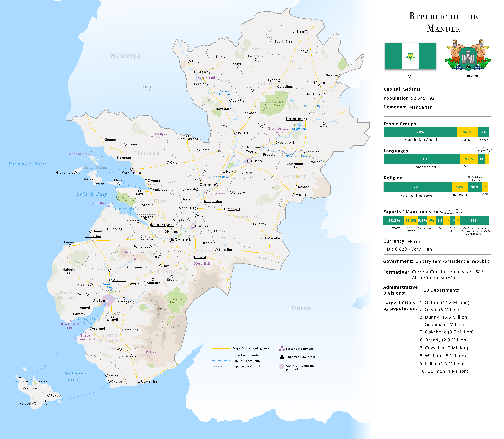The width and height of the screenshot is (504, 439).
Task: Click the Sun Palace monument marker
Action: tap(137, 352)
